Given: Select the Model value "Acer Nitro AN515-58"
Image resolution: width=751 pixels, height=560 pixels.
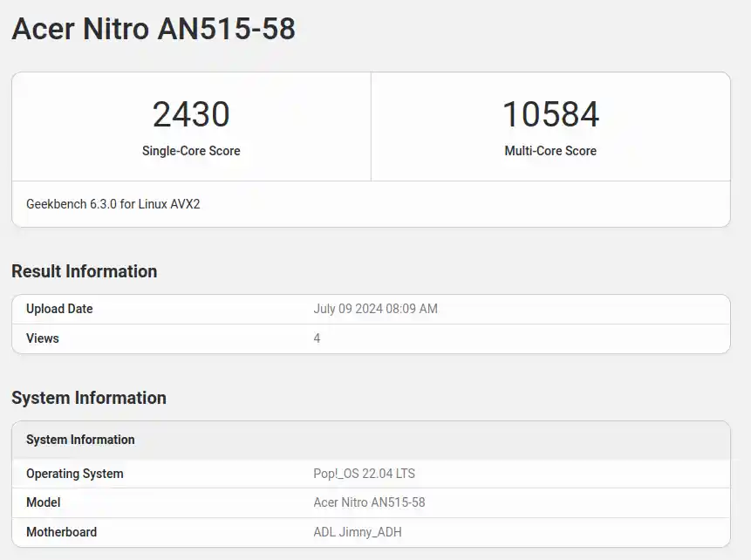Looking at the screenshot, I should 369,502.
